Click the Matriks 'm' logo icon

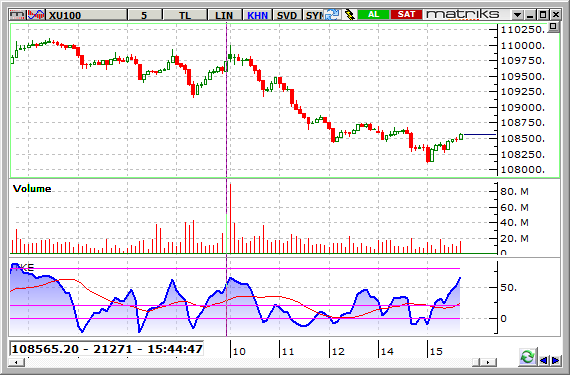pyautogui.click(x=17, y=15)
